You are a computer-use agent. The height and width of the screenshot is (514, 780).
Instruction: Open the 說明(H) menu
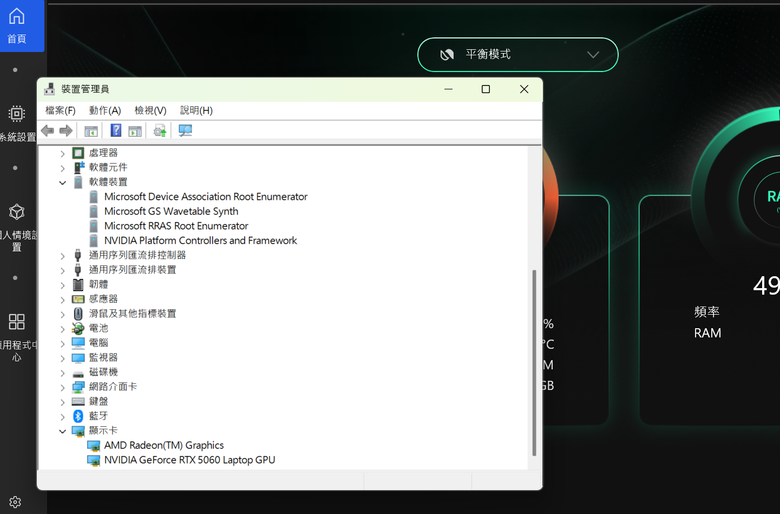[x=196, y=110]
